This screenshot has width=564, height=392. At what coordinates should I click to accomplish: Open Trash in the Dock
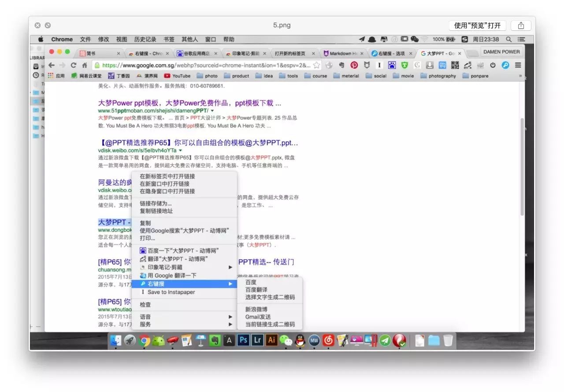(x=448, y=340)
